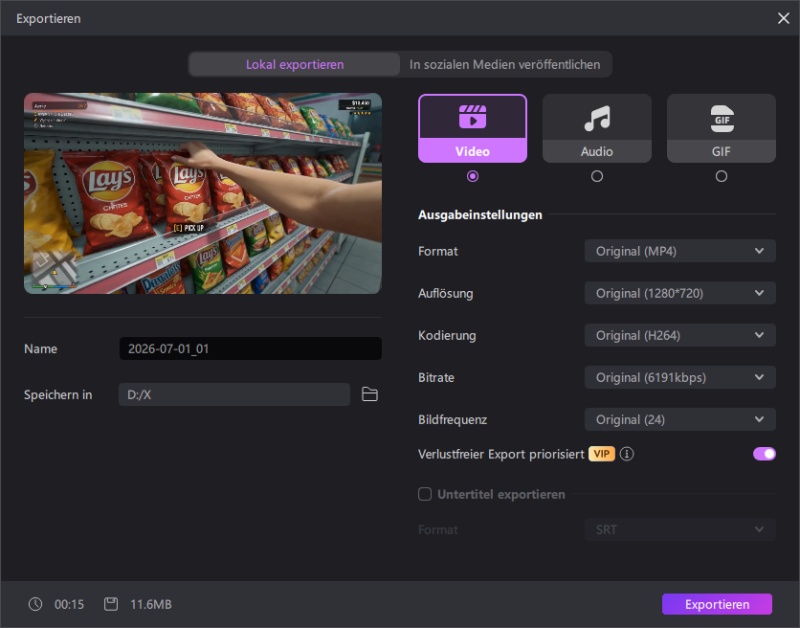800x628 pixels.
Task: Click the duration clock icon
Action: (35, 604)
